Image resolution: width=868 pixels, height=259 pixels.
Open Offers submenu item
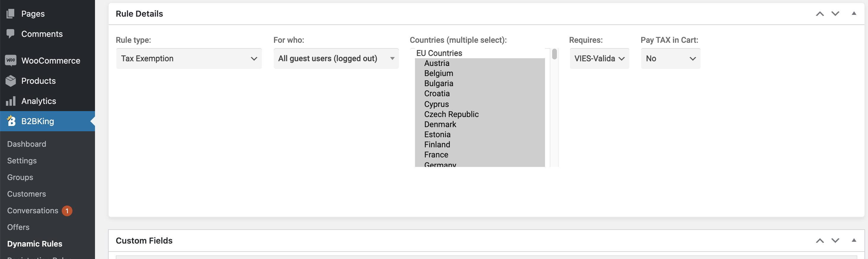coord(18,227)
